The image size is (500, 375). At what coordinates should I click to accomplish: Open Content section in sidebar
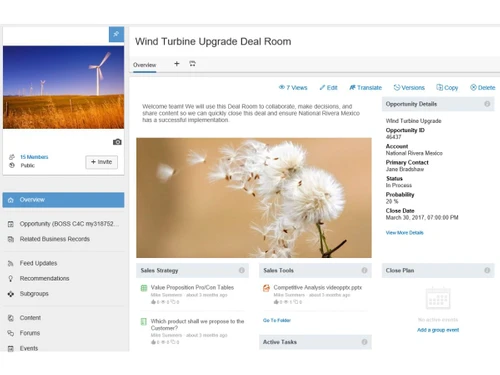click(x=63, y=318)
